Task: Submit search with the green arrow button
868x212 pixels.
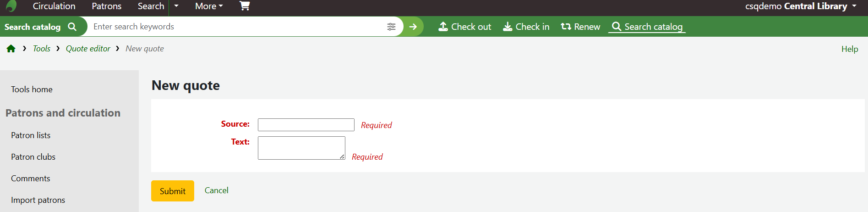Action: pos(413,27)
